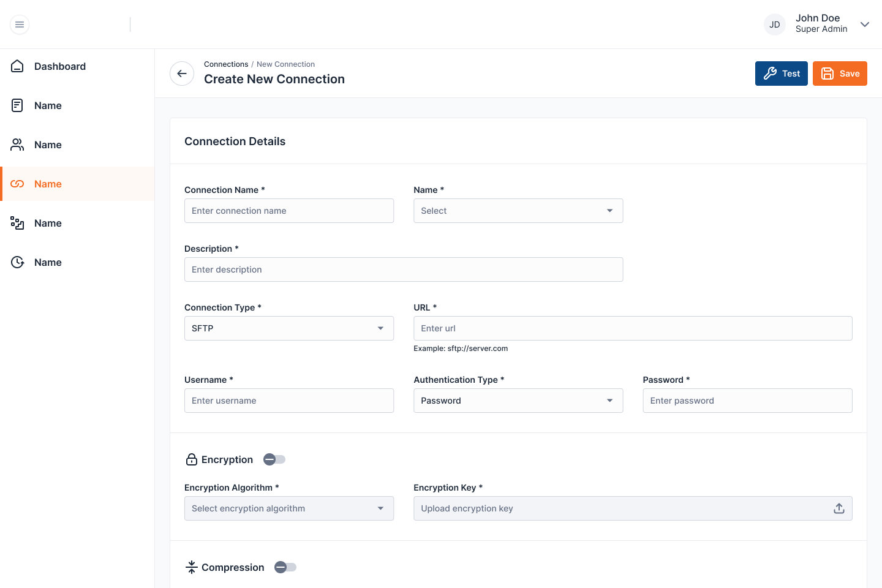Click the 'Example: sftp://server.com' hint text
Screen dimensions: 882x588
(461, 349)
